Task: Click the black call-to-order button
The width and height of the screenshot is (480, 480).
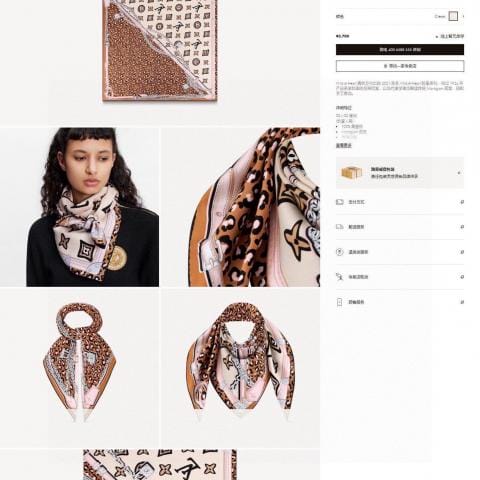Action: click(x=400, y=50)
